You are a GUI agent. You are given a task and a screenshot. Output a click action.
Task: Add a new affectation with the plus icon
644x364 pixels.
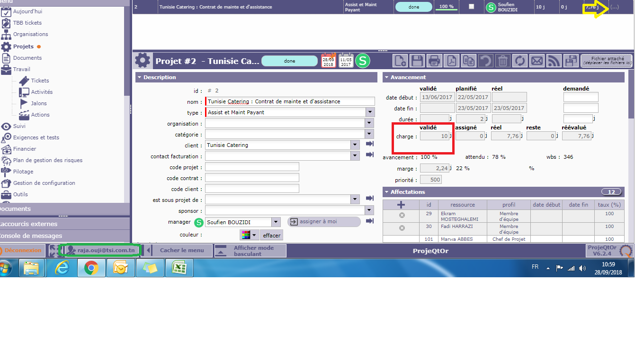tap(401, 205)
